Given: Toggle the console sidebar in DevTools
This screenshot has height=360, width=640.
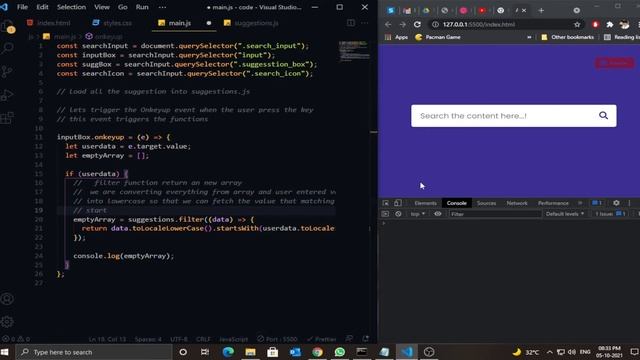Looking at the screenshot, I should click(x=385, y=214).
